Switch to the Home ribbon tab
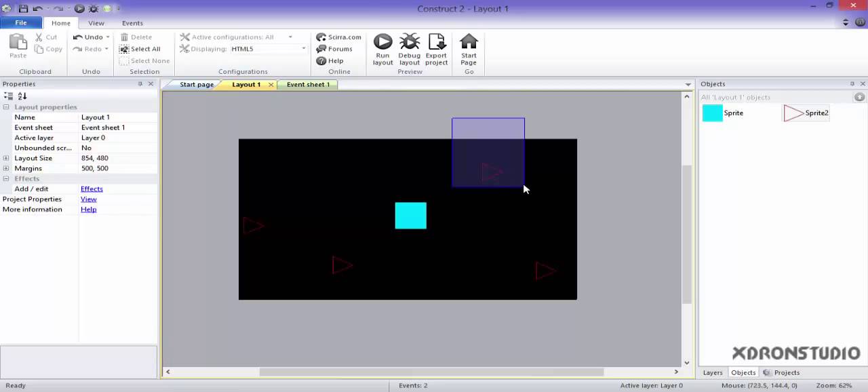The height and width of the screenshot is (392, 868). click(x=61, y=23)
